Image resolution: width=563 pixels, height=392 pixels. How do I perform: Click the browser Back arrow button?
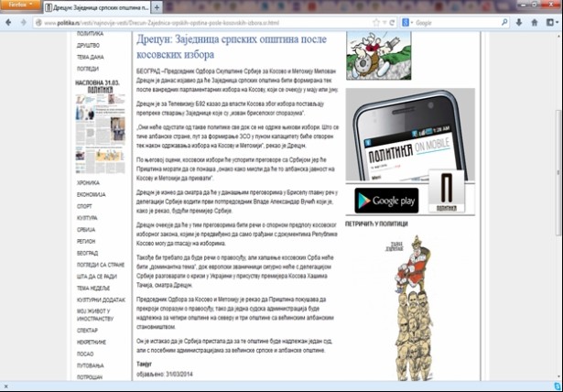[x=8, y=23]
